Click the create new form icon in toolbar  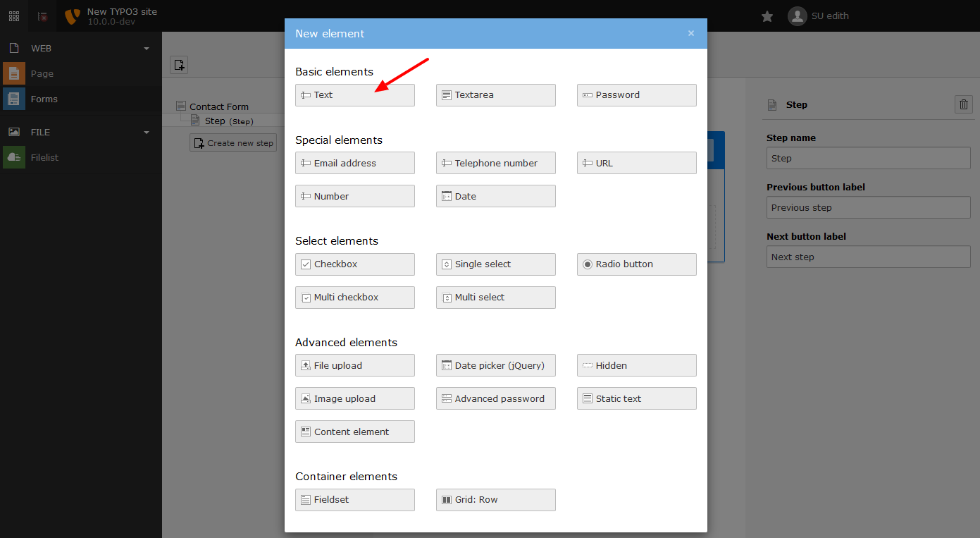pos(179,64)
